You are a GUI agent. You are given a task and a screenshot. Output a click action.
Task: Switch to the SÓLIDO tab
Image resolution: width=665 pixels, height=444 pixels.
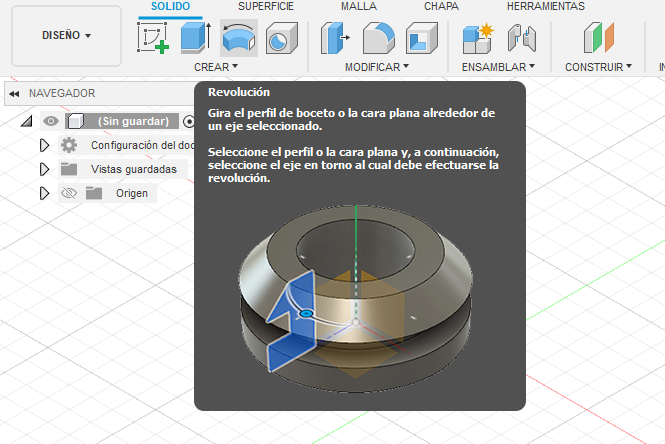170,6
